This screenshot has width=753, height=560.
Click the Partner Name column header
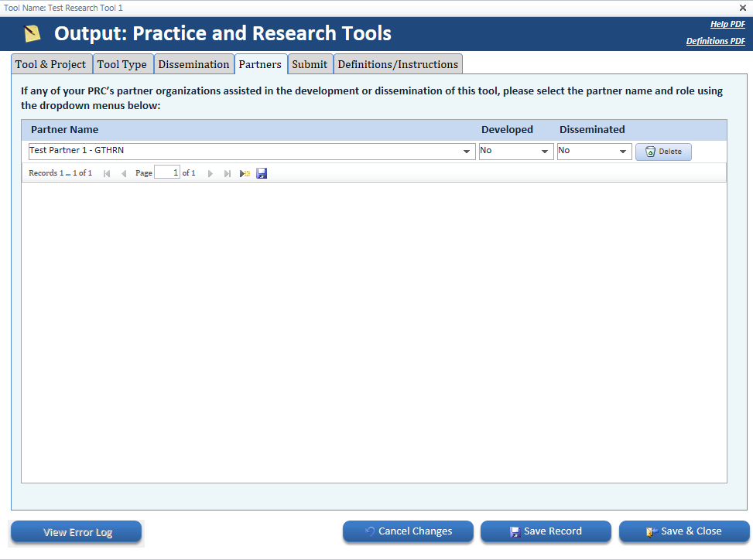point(65,130)
